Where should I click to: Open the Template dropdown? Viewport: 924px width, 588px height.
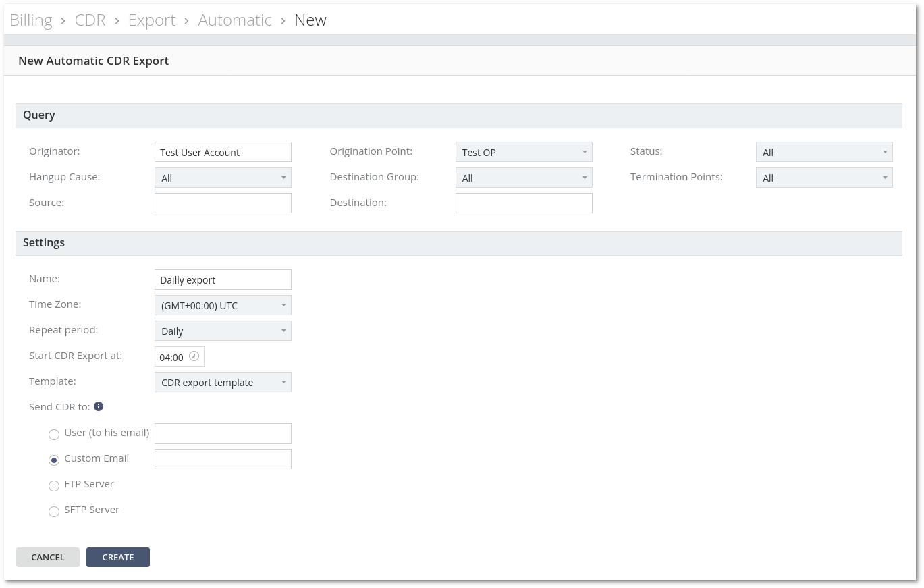(x=222, y=383)
